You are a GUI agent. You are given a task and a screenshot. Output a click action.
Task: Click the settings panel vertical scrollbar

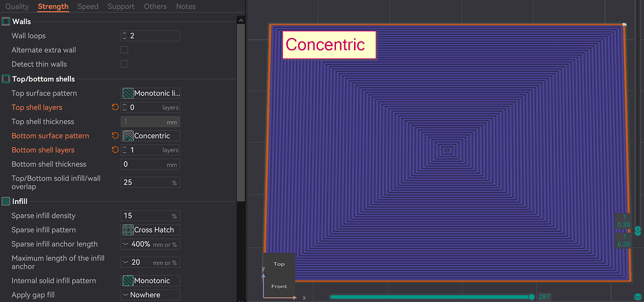click(x=241, y=113)
